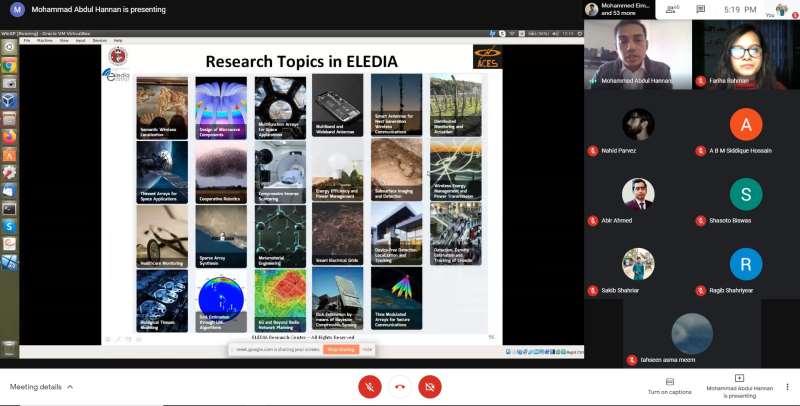Click Nahid Parvez's profile picture
Viewport: 800px width, 406px height.
[638, 125]
